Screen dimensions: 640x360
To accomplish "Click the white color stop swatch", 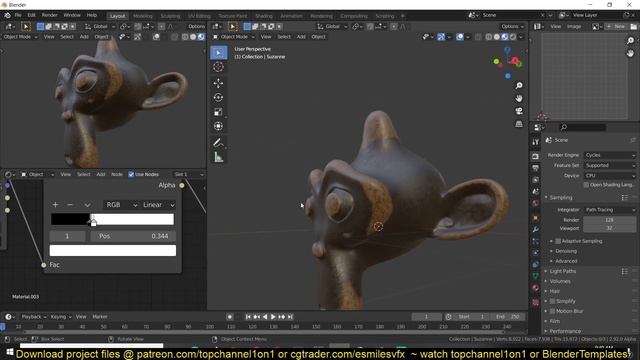I will pos(113,251).
